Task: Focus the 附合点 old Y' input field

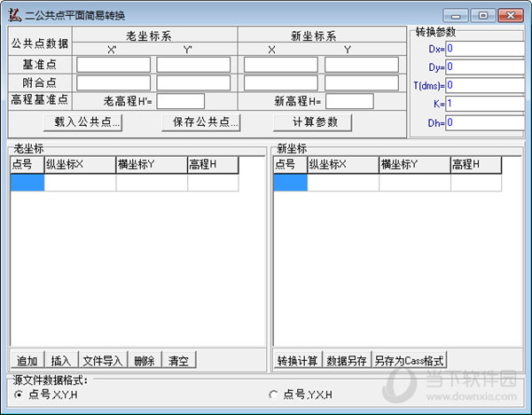Action: pos(193,82)
